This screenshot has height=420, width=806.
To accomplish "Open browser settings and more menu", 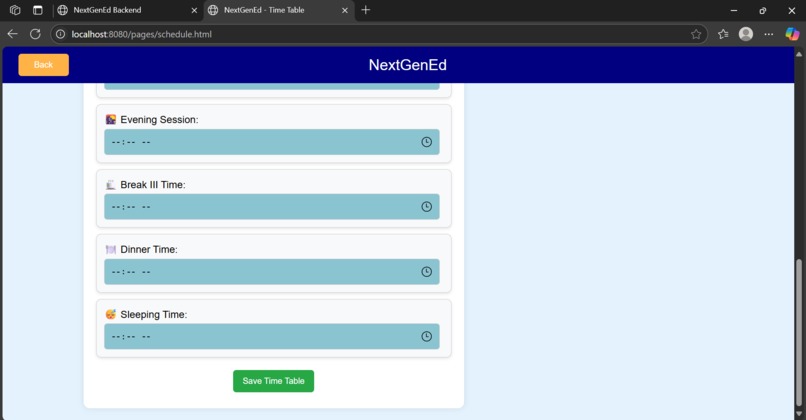I will click(769, 34).
